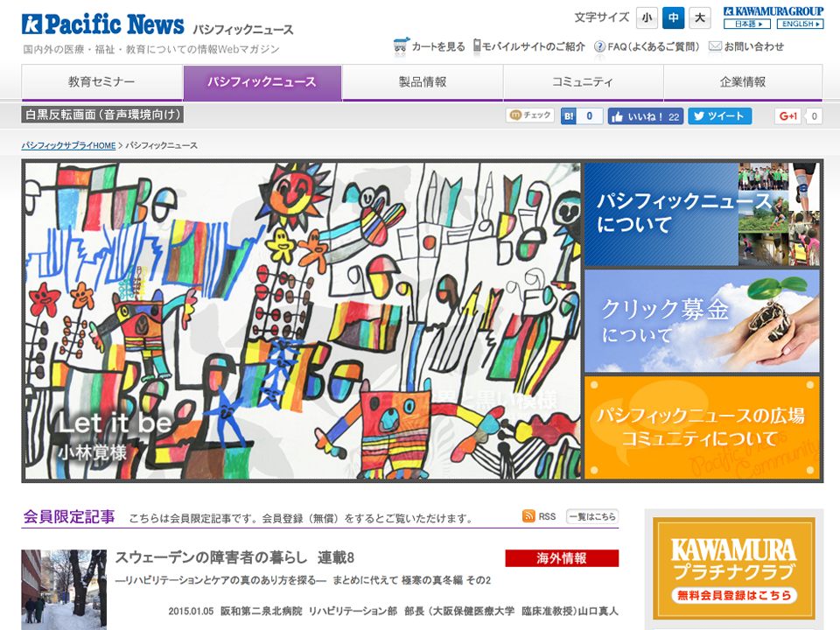Open パシフィックニュースについて blue banner
840x630 pixels.
(x=702, y=214)
